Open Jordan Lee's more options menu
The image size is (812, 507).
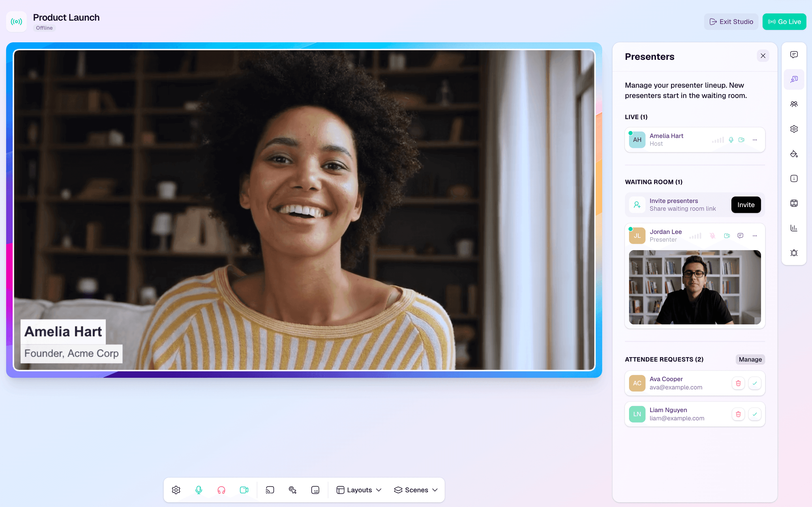pos(755,236)
